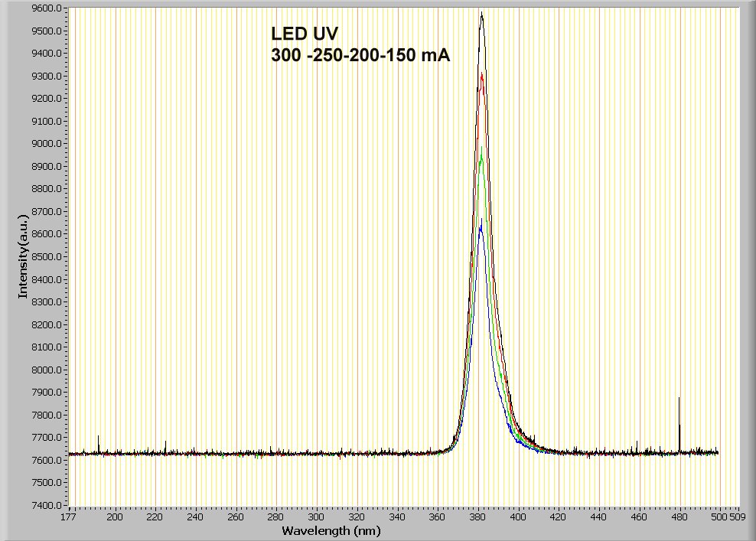Image resolution: width=756 pixels, height=541 pixels.
Task: Click the gray plot border frame
Action: 378,2
